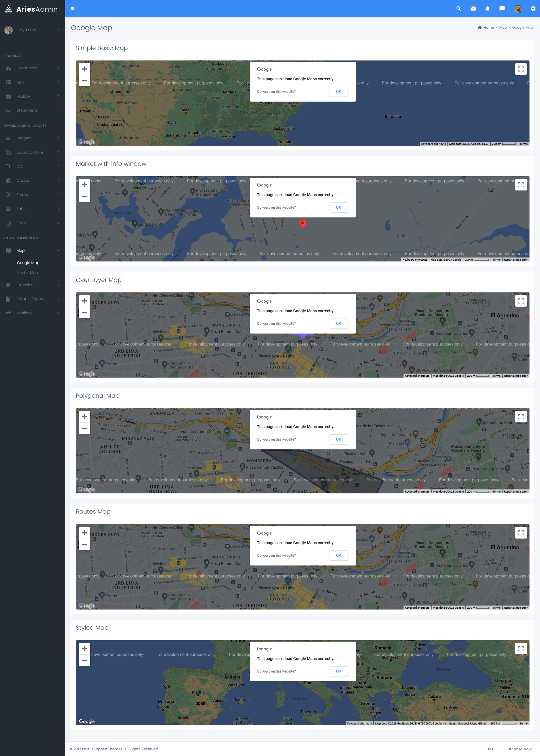The image size is (540, 756).
Task: Zoom in on the Routes Map
Action: pos(85,533)
